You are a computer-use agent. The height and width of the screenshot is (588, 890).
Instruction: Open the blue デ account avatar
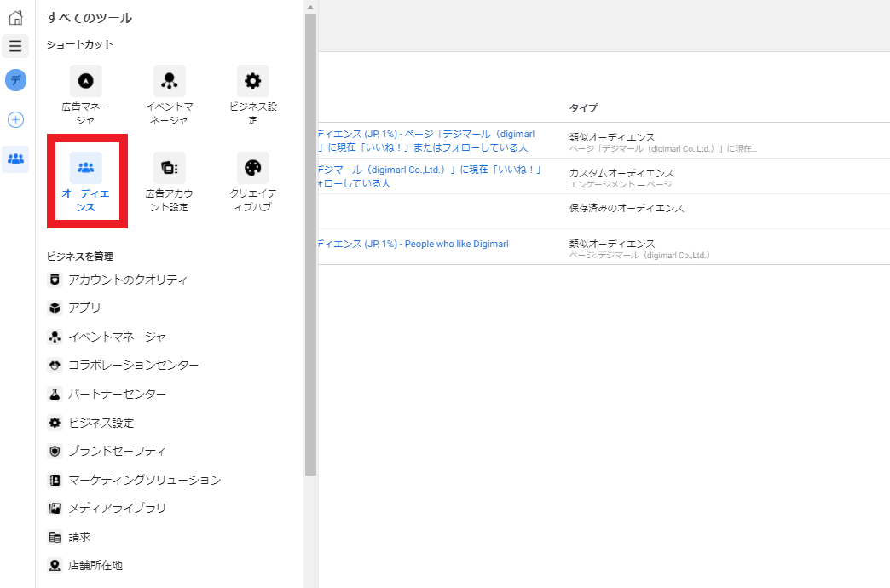[15, 80]
